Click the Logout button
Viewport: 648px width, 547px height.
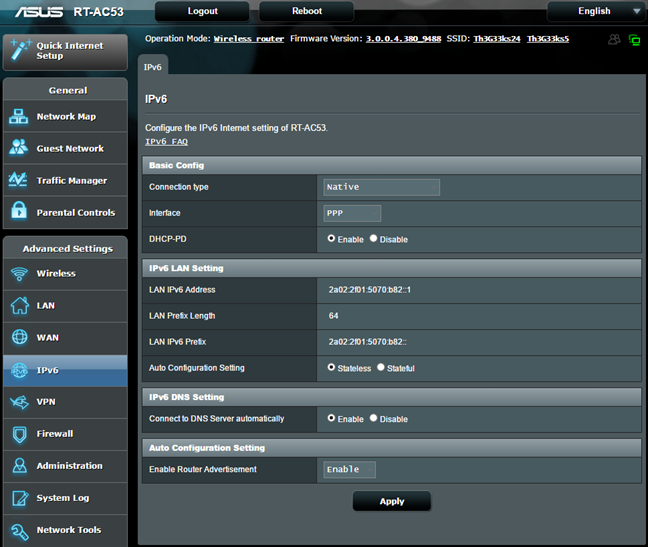tap(202, 11)
